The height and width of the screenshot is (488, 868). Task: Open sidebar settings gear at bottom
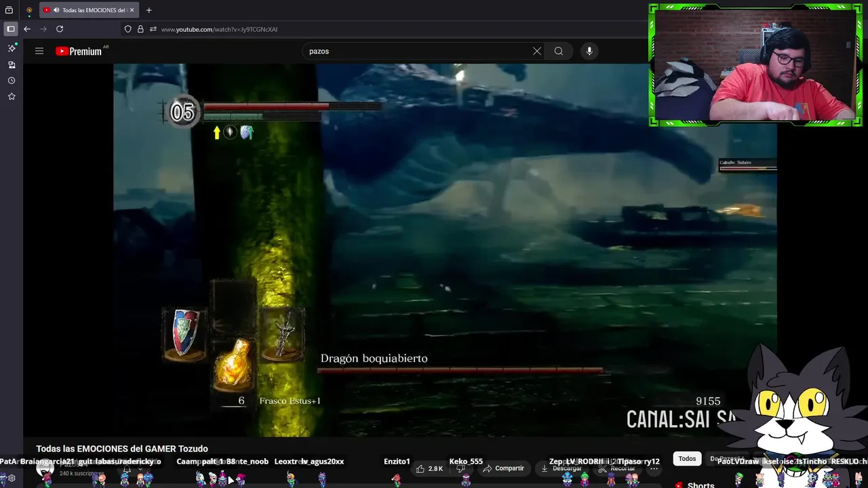click(x=12, y=478)
